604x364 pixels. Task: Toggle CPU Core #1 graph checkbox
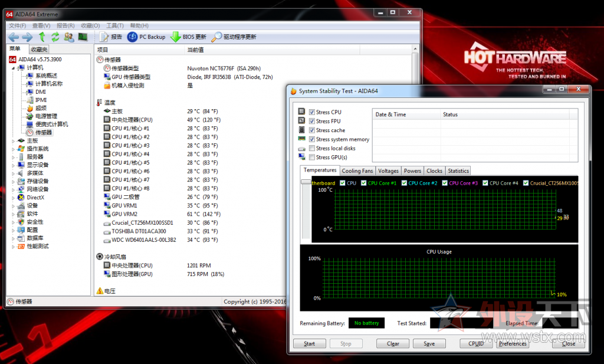coord(363,183)
